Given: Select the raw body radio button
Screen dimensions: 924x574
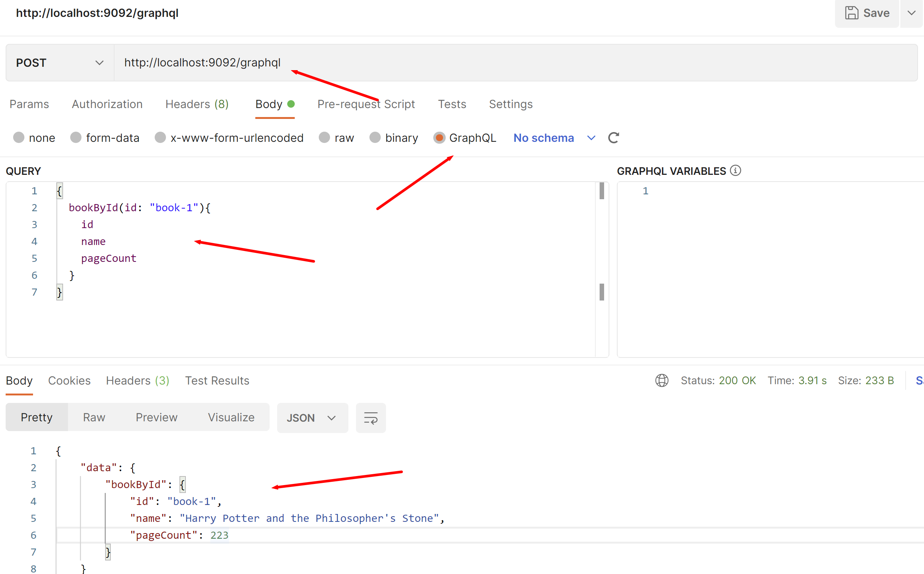Looking at the screenshot, I should [x=324, y=137].
